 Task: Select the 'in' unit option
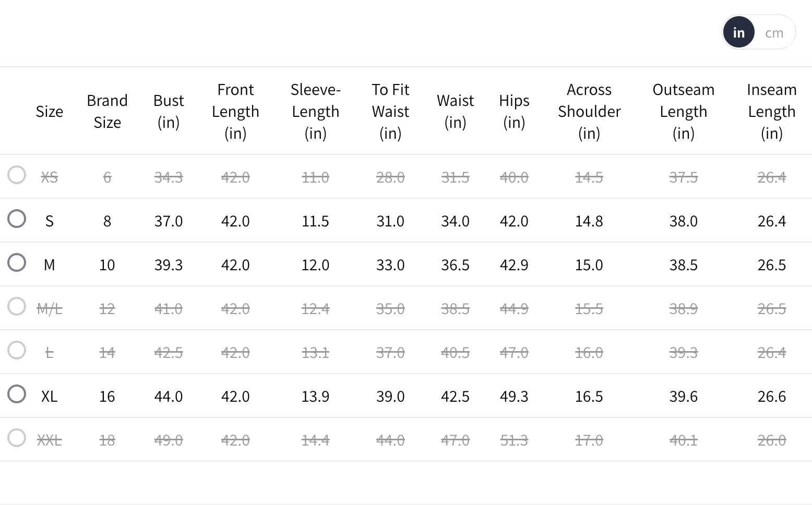tap(738, 32)
